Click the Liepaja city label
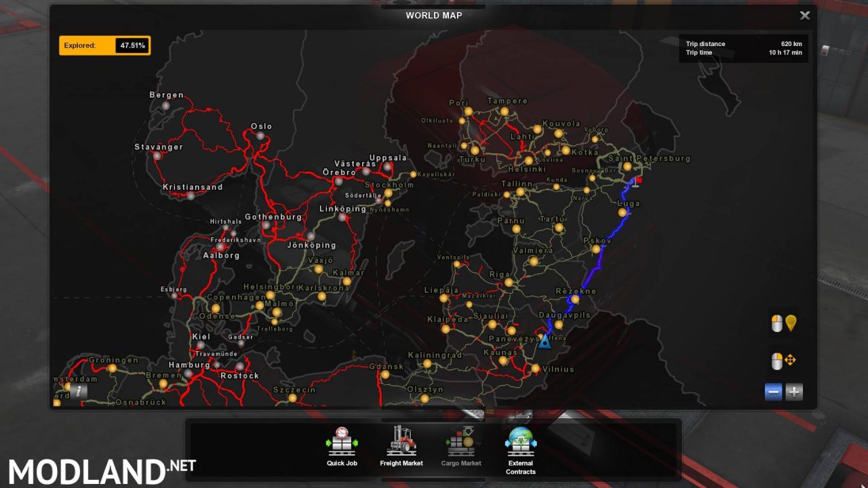The image size is (868, 488). (441, 289)
